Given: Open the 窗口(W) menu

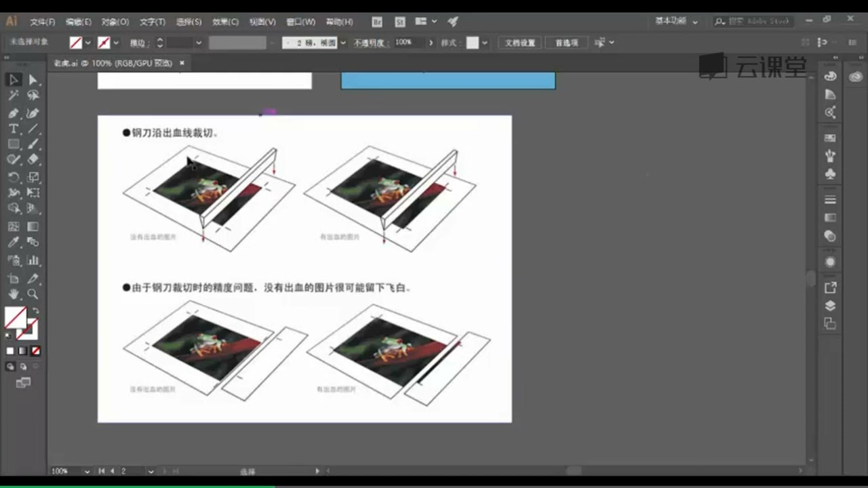Looking at the screenshot, I should [300, 22].
